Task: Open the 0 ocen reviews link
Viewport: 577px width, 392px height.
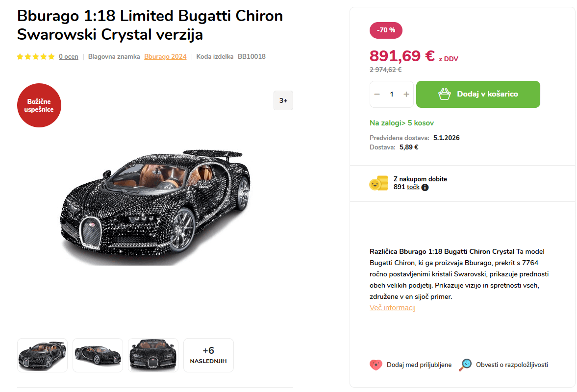Action: pyautogui.click(x=69, y=57)
